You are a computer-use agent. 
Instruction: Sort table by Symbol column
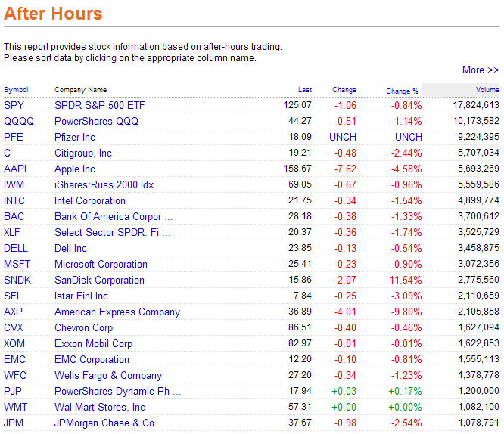click(16, 90)
